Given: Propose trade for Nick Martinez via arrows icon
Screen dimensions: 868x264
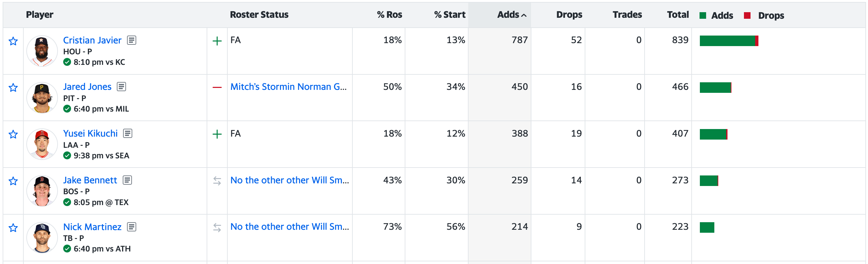Looking at the screenshot, I should point(217,228).
